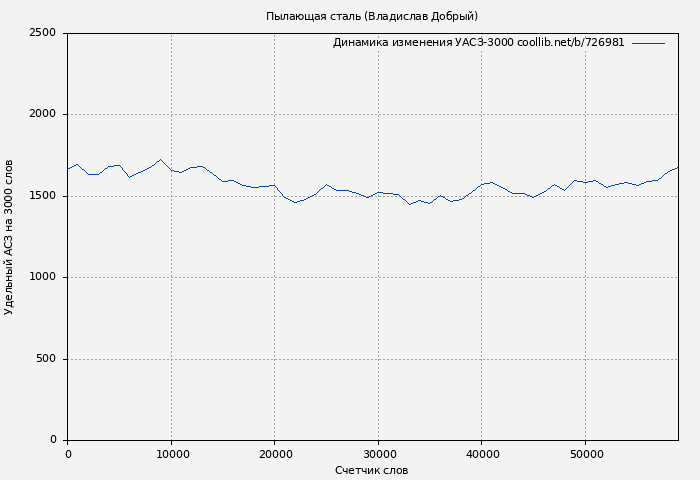Image resolution: width=700 pixels, height=480 pixels.
Task: Click the legend text with coollib.net/b/726981
Action: [x=478, y=43]
